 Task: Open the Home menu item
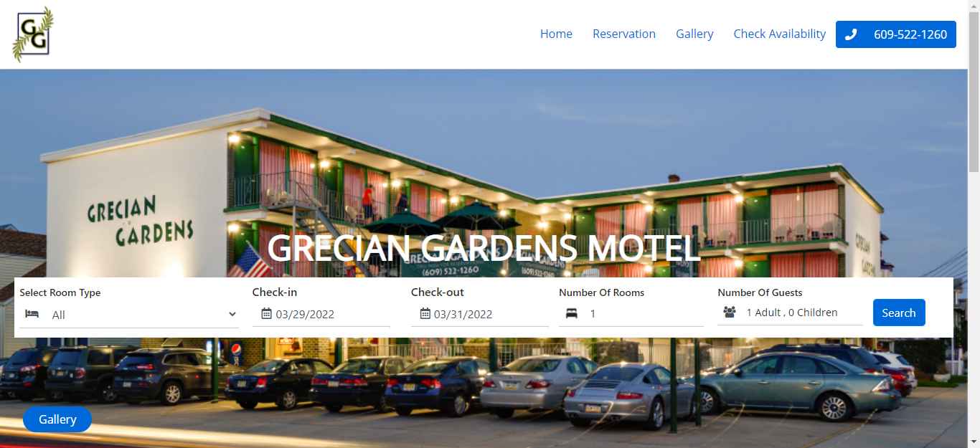(x=556, y=34)
